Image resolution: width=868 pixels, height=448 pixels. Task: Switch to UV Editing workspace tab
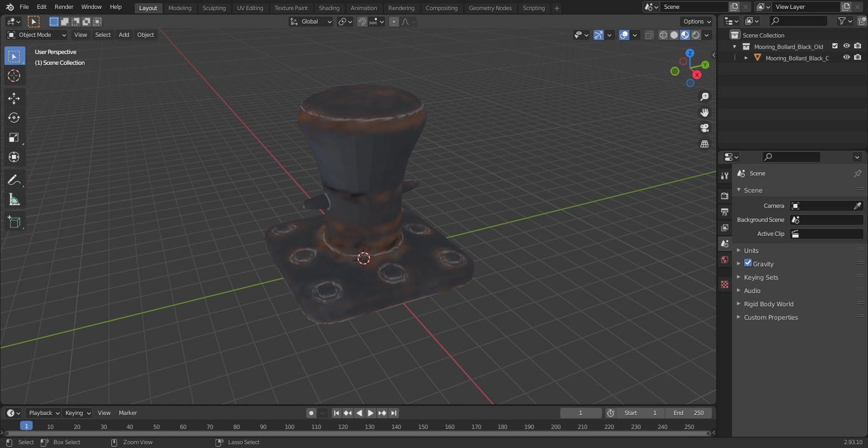[x=250, y=8]
